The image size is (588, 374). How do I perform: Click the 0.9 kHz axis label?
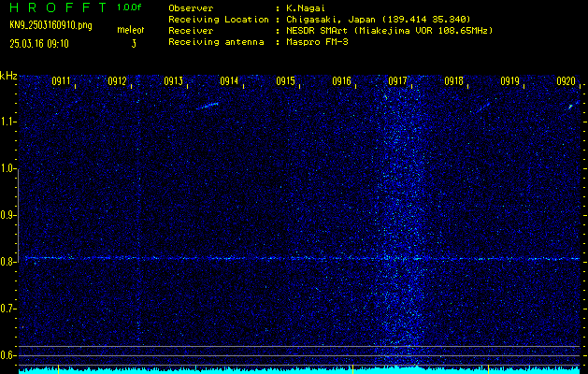pyautogui.click(x=7, y=215)
